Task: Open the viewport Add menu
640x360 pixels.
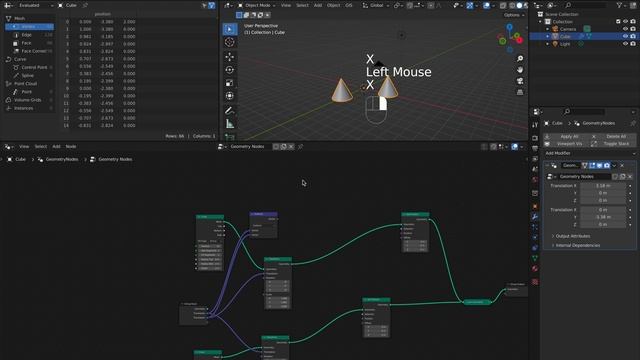Action: (318, 5)
